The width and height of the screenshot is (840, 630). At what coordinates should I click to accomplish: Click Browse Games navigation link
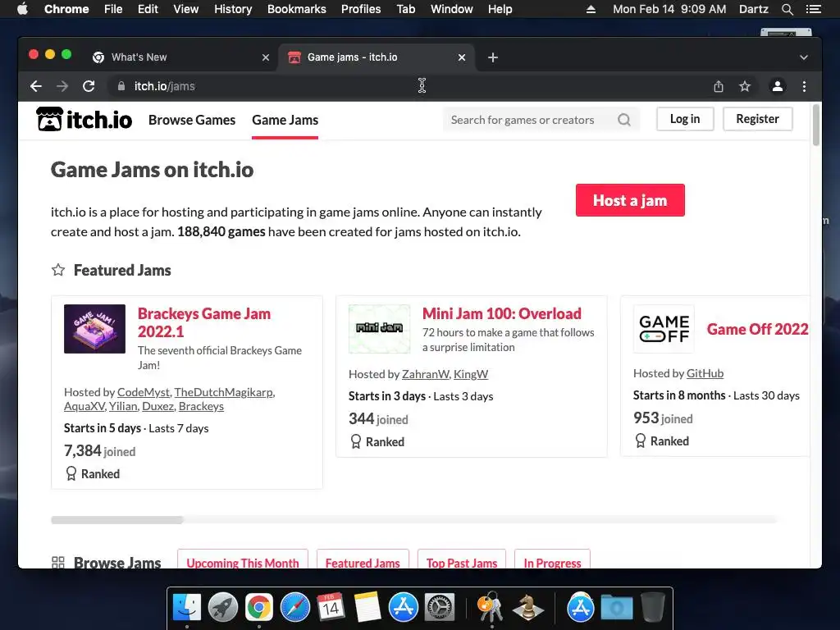click(x=192, y=120)
